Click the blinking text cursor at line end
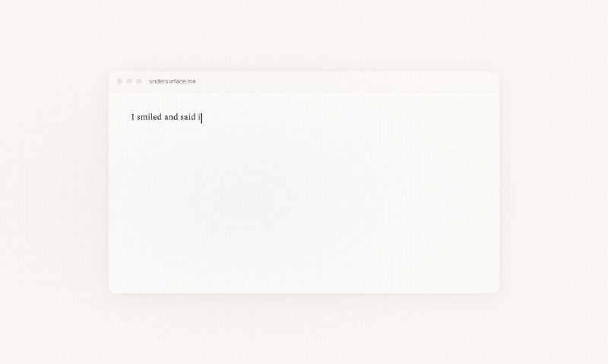 tap(201, 118)
